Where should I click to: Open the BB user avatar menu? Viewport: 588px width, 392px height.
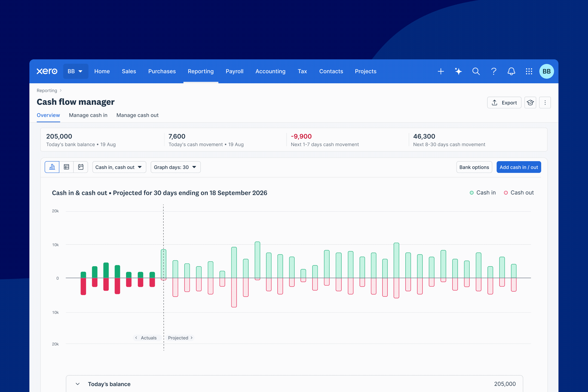(546, 71)
